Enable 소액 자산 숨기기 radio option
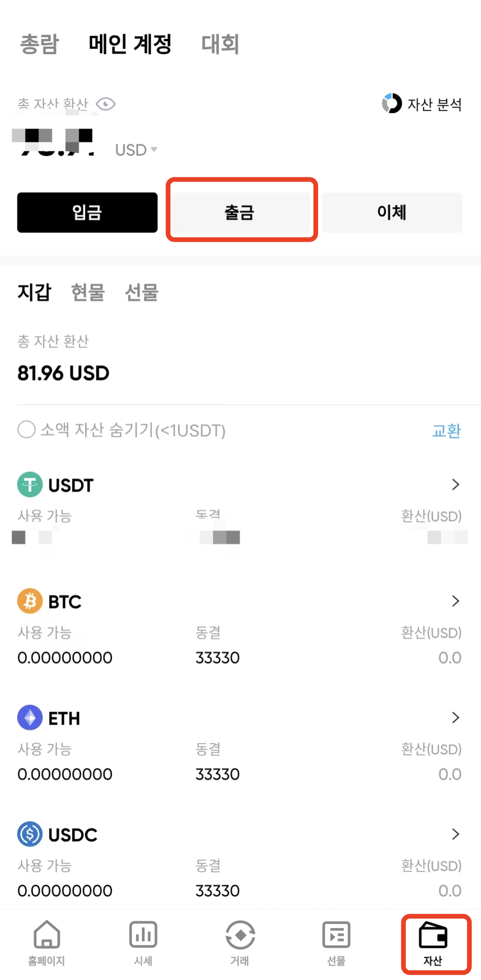 tap(26, 430)
